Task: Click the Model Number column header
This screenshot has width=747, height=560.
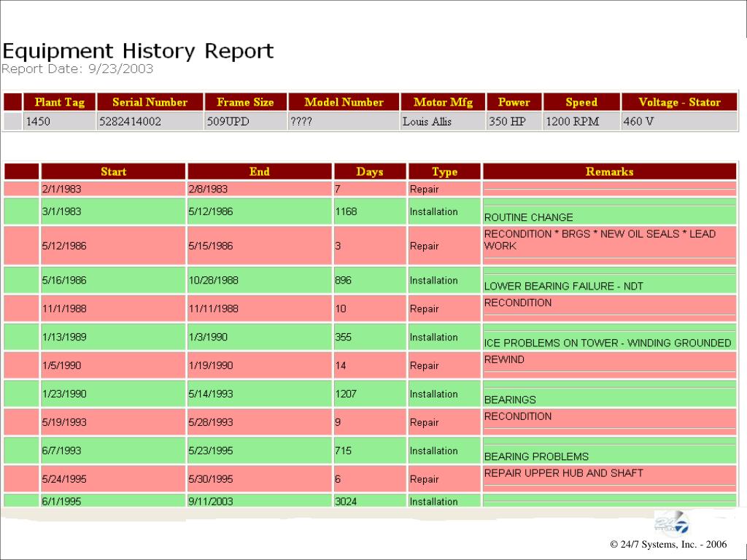Action: click(344, 102)
